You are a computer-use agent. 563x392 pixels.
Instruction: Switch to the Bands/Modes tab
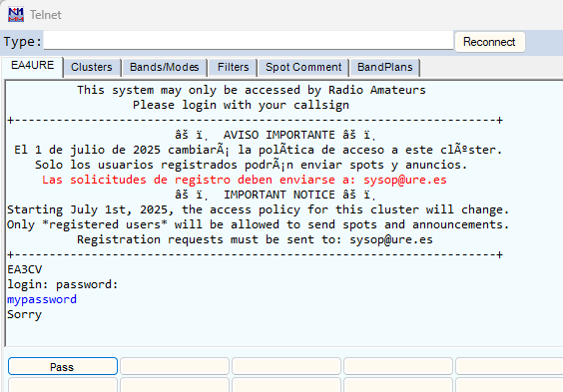pos(165,67)
